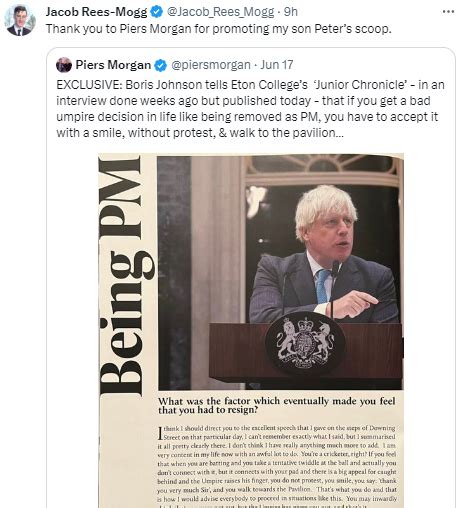Open the Jacob Rees-Mogg display name
The image size is (463, 508).
tap(96, 12)
